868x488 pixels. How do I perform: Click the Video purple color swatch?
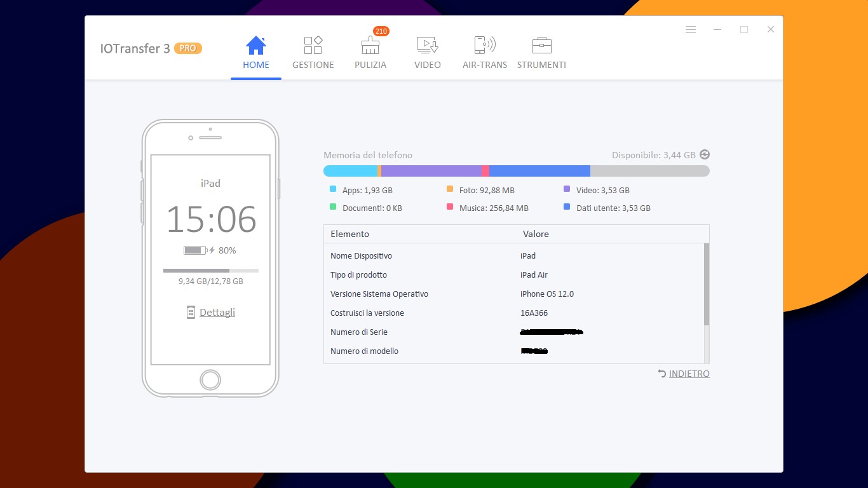tap(567, 189)
